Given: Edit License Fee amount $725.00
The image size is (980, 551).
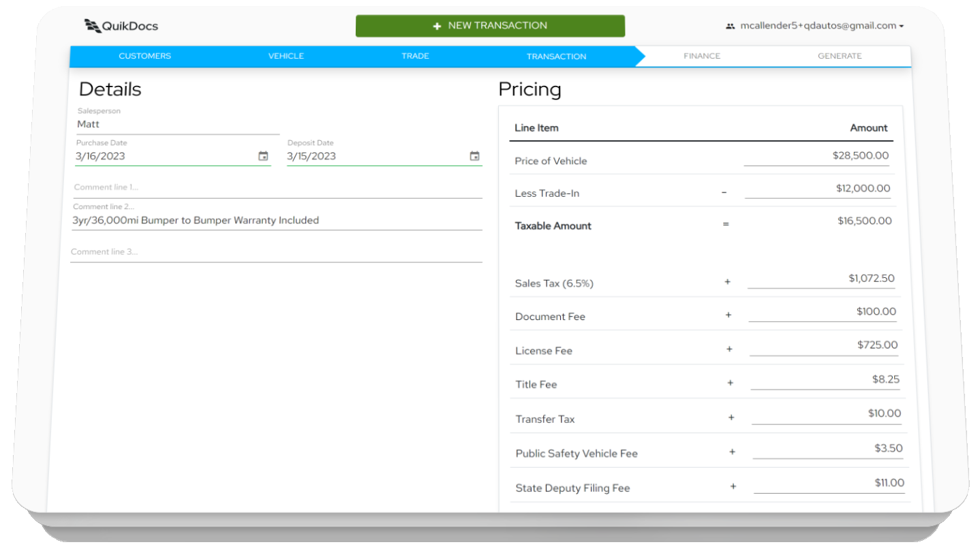Looking at the screenshot, I should click(824, 345).
